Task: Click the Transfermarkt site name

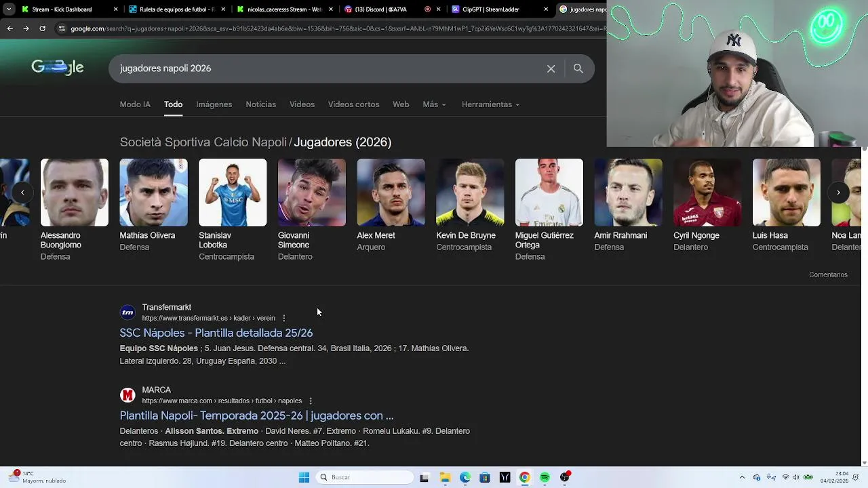Action: coord(166,307)
